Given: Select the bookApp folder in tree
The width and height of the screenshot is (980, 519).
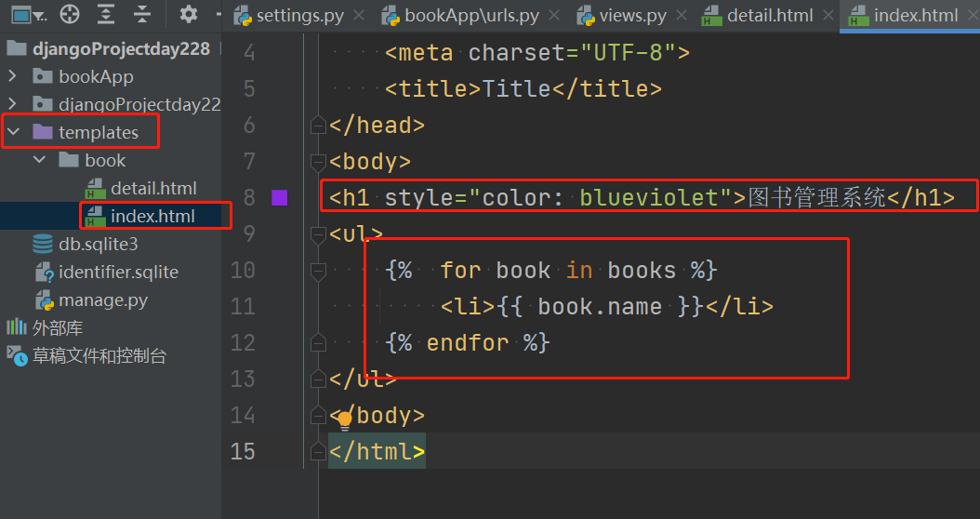Looking at the screenshot, I should point(96,76).
